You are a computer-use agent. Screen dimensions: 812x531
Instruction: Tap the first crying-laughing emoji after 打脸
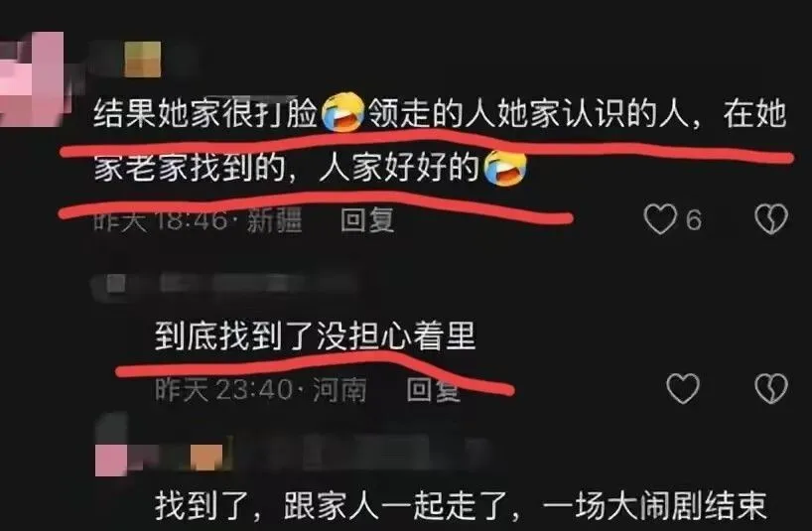pyautogui.click(x=342, y=112)
